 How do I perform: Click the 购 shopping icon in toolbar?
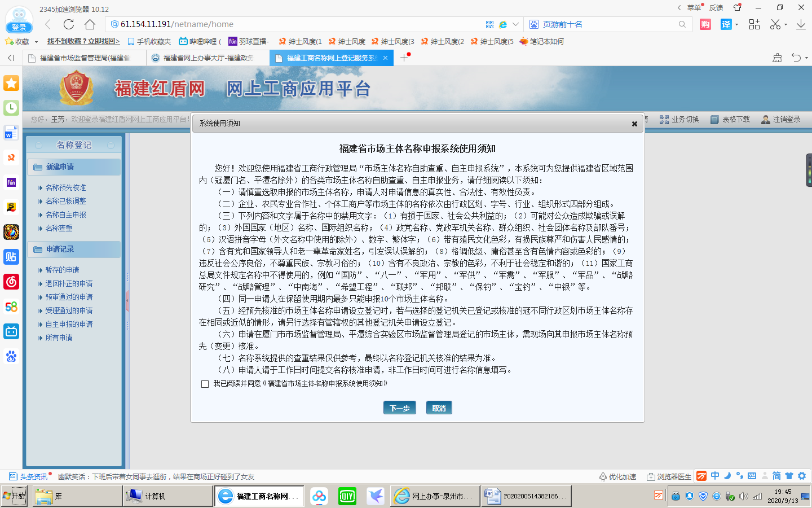(705, 24)
